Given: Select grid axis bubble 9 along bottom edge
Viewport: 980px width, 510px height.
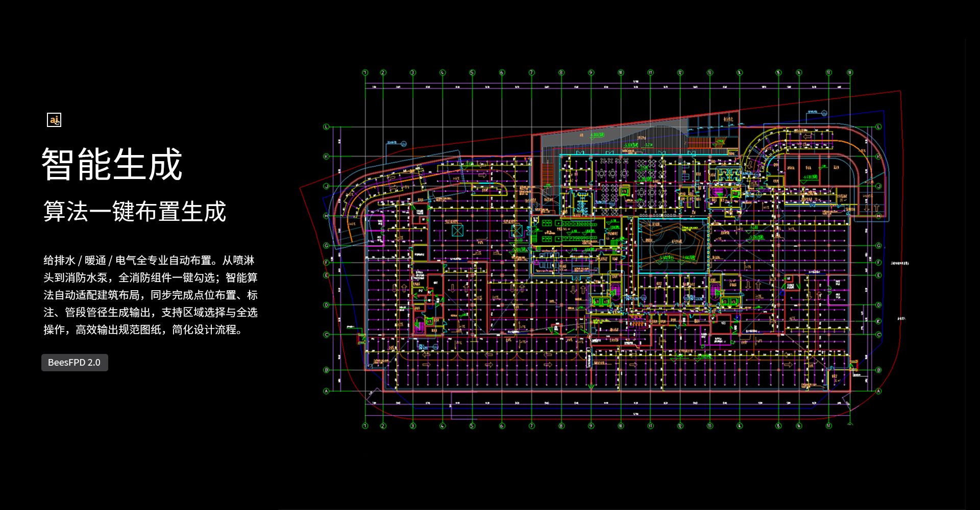Looking at the screenshot, I should point(591,426).
